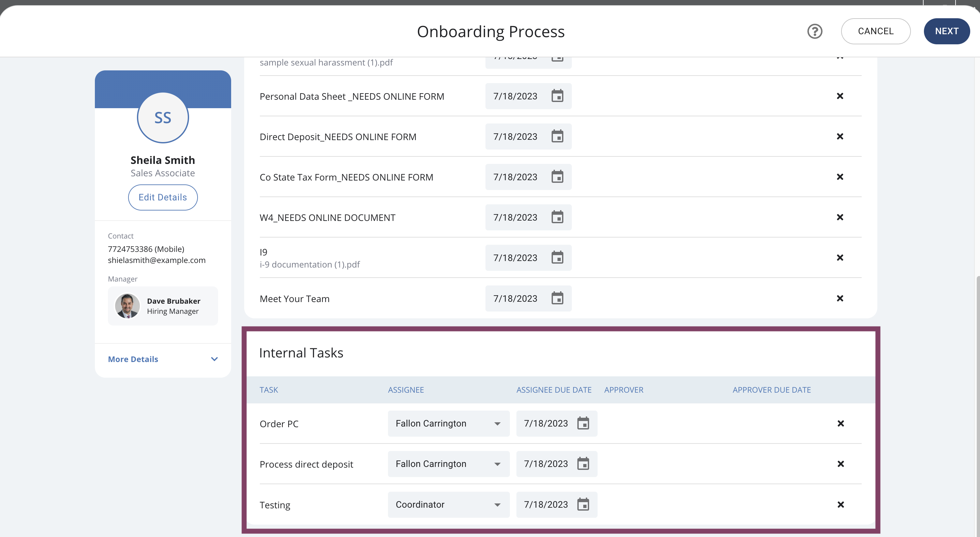Click the APPROVER column header

point(624,390)
